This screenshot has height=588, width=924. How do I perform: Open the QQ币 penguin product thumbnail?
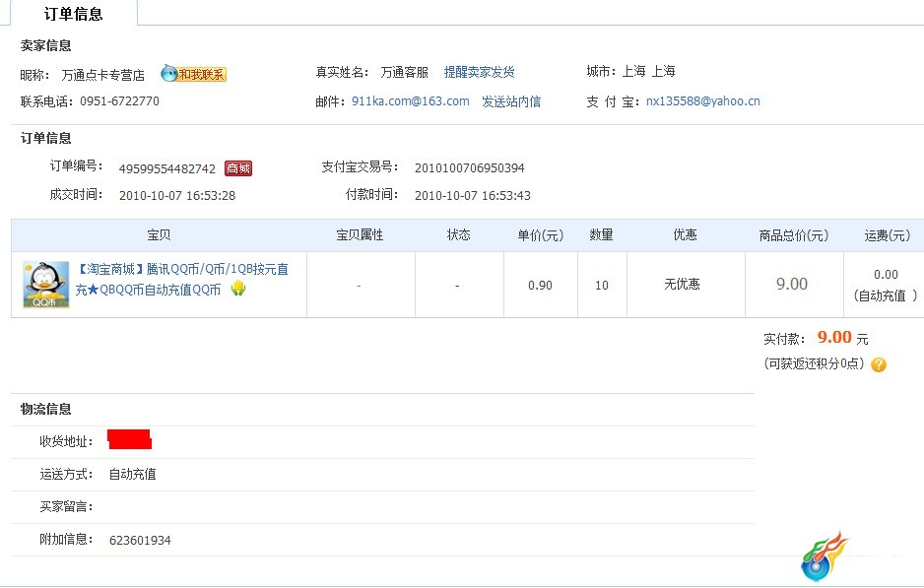[x=46, y=285]
